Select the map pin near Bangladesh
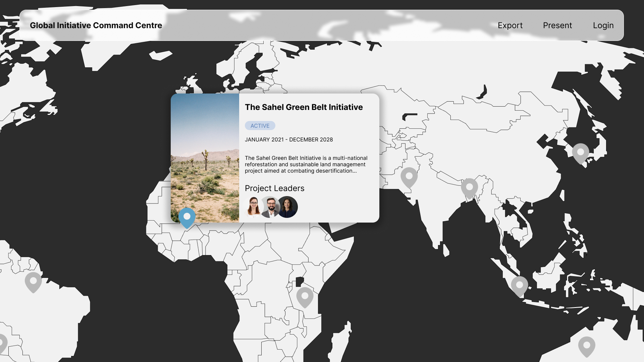 pyautogui.click(x=469, y=187)
